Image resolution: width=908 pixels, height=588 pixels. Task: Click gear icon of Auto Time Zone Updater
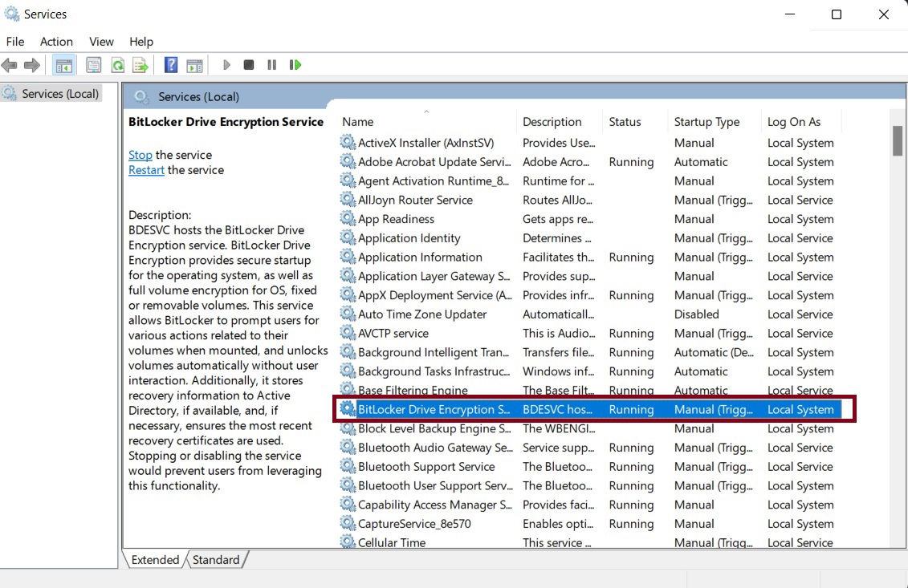point(348,314)
